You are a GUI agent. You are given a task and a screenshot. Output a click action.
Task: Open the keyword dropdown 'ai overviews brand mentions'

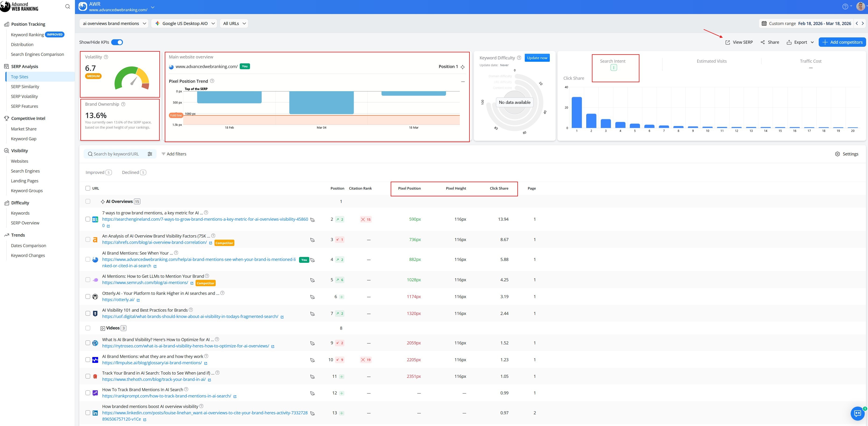(114, 23)
